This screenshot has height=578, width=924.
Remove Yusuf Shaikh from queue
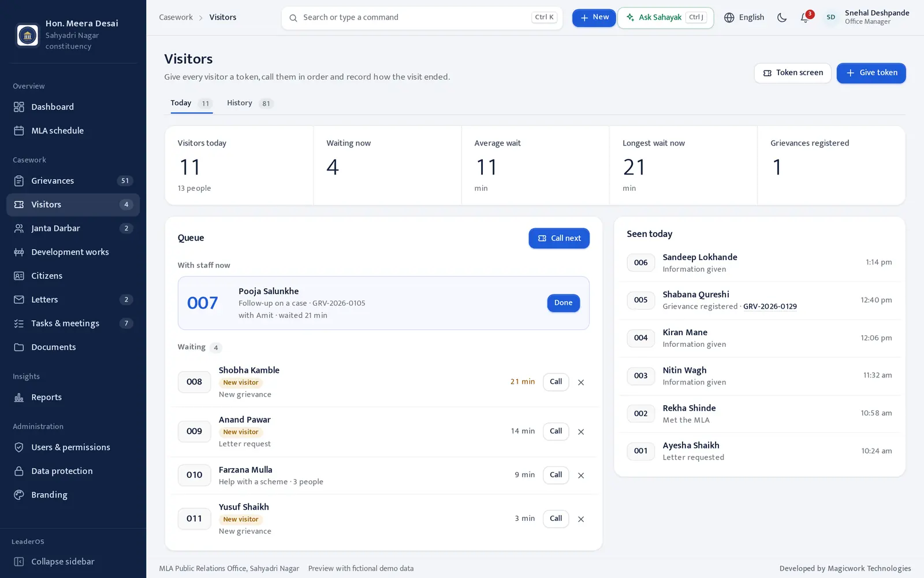581,519
